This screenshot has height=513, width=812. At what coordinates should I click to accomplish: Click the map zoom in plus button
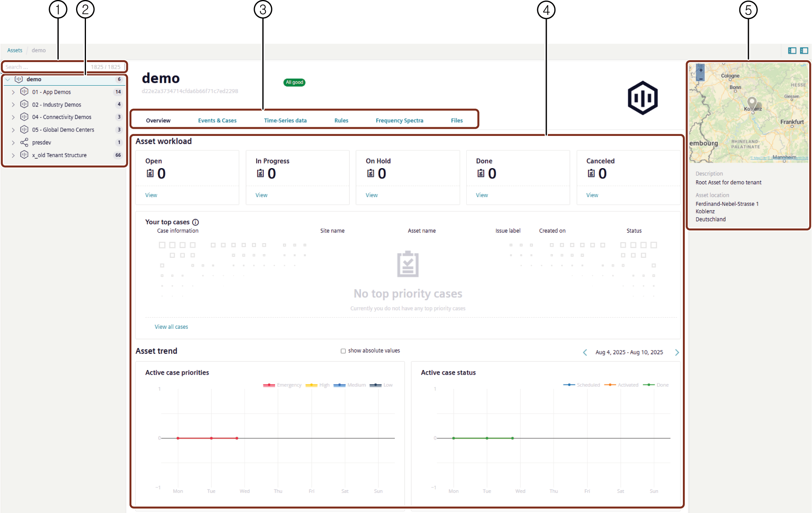(701, 70)
